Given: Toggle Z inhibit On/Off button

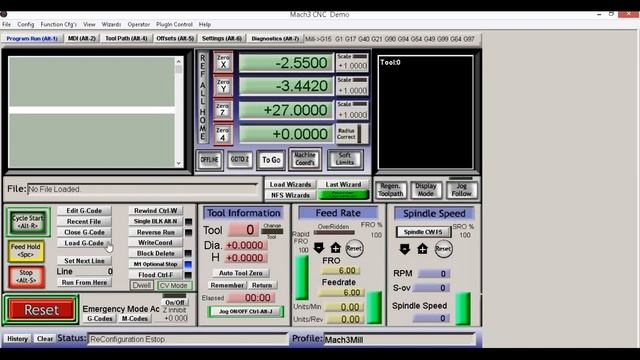Looking at the screenshot, I should tap(175, 302).
